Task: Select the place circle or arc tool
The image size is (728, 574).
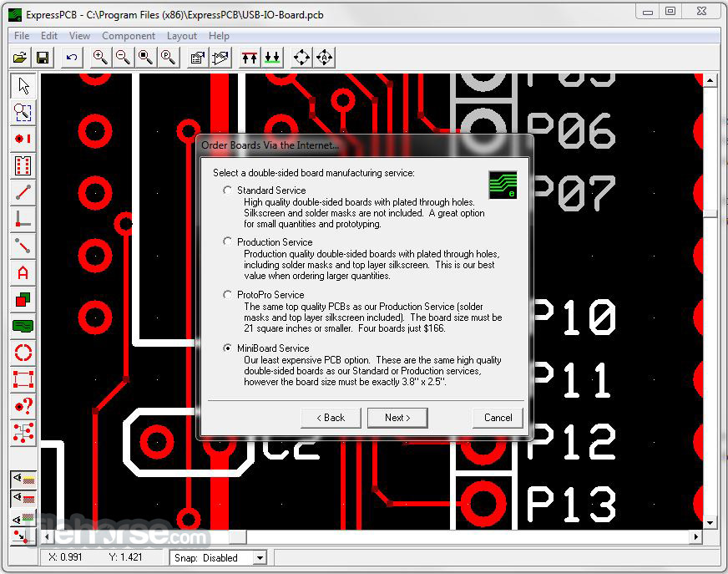Action: 23,353
